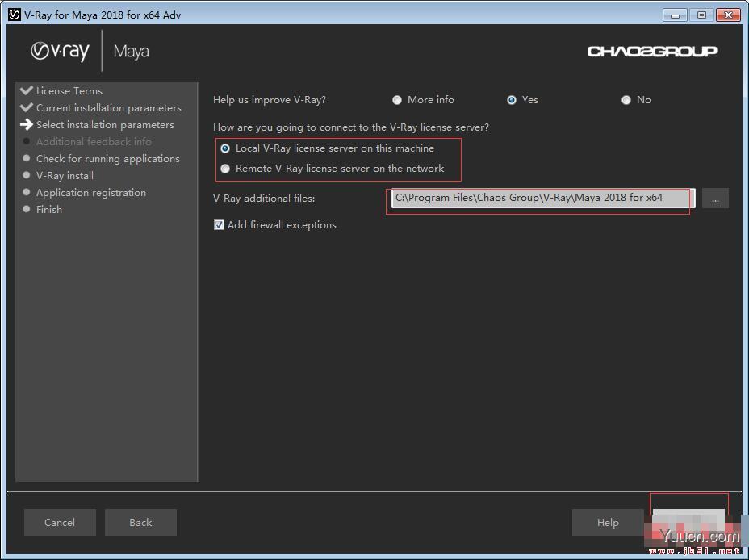Choose Yes for Help us improve V-Ray

click(x=512, y=100)
